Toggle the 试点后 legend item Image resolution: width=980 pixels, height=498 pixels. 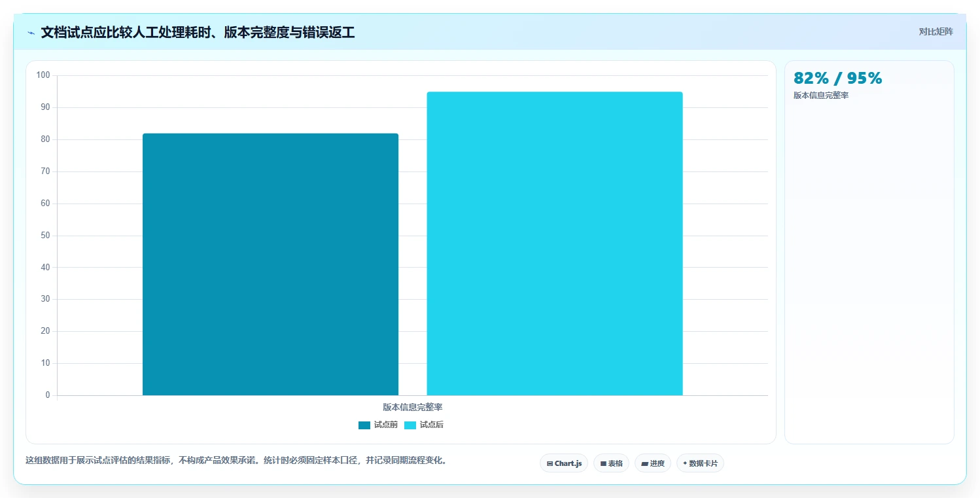[424, 425]
